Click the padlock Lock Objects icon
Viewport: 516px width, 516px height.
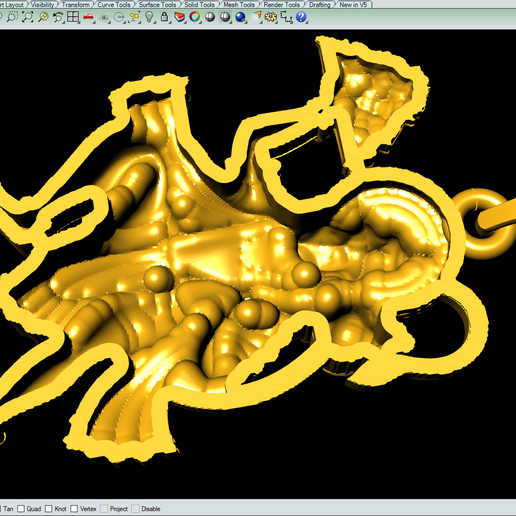(164, 17)
